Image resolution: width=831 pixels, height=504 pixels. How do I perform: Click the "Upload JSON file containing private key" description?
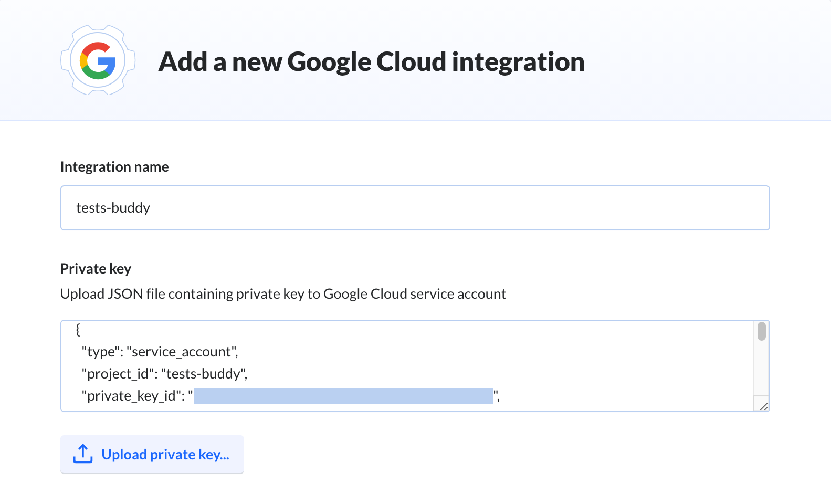(x=283, y=294)
